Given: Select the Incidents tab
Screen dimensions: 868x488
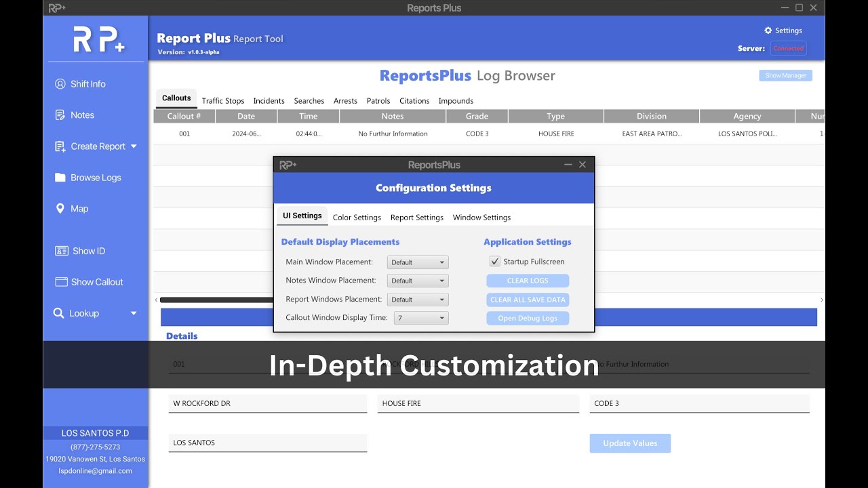Looking at the screenshot, I should [269, 101].
